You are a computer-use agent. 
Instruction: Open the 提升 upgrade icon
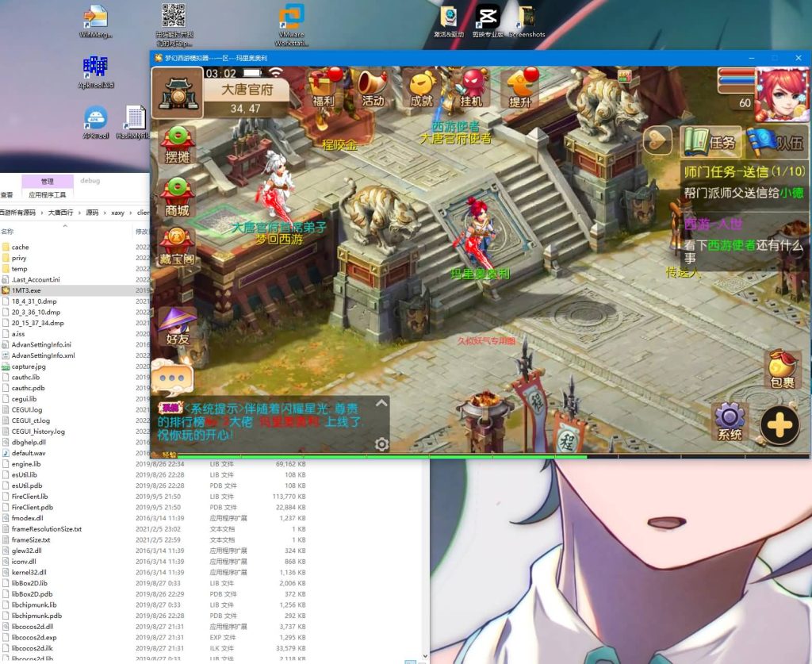[x=520, y=88]
